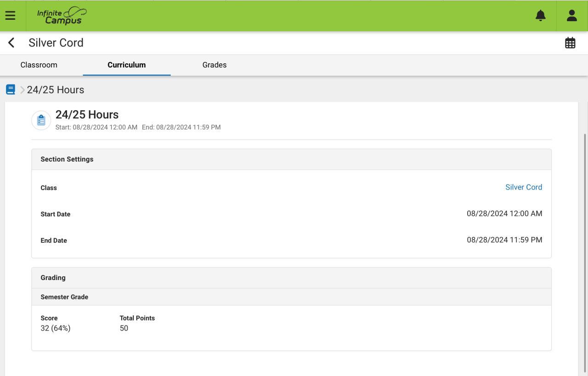Viewport: 588px width, 376px height.
Task: Click the score value 32 (64%)
Action: pyautogui.click(x=56, y=328)
